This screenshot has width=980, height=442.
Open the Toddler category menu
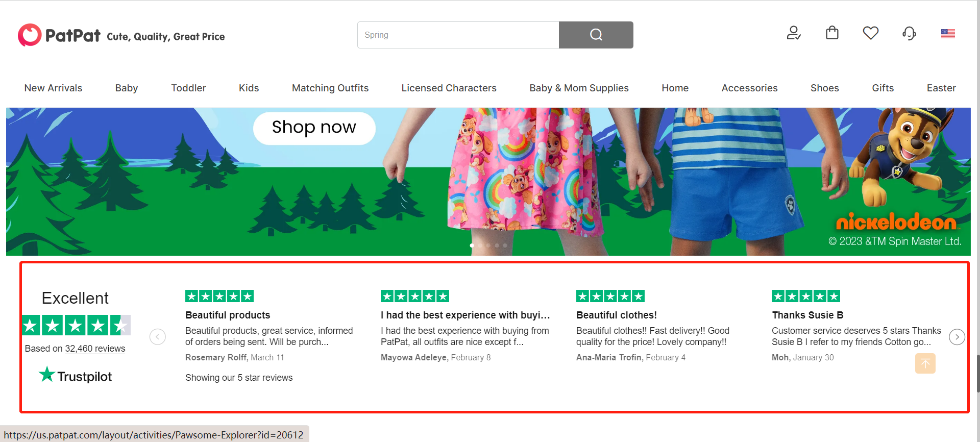pos(188,88)
